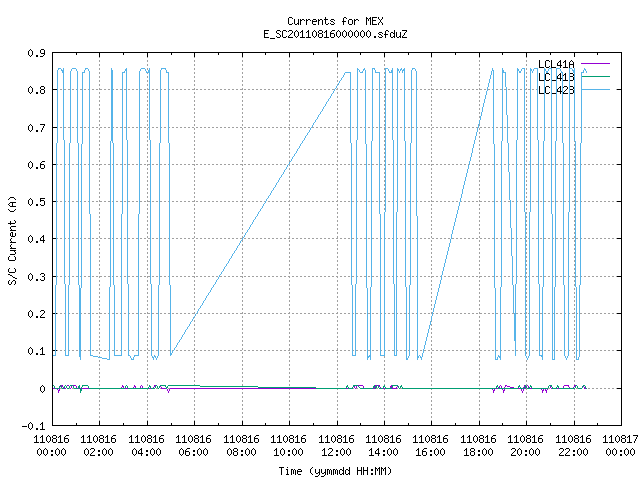This screenshot has width=640, height=480.
Task: Click the '110817 00:00' x-axis tick label
Action: [x=620, y=445]
